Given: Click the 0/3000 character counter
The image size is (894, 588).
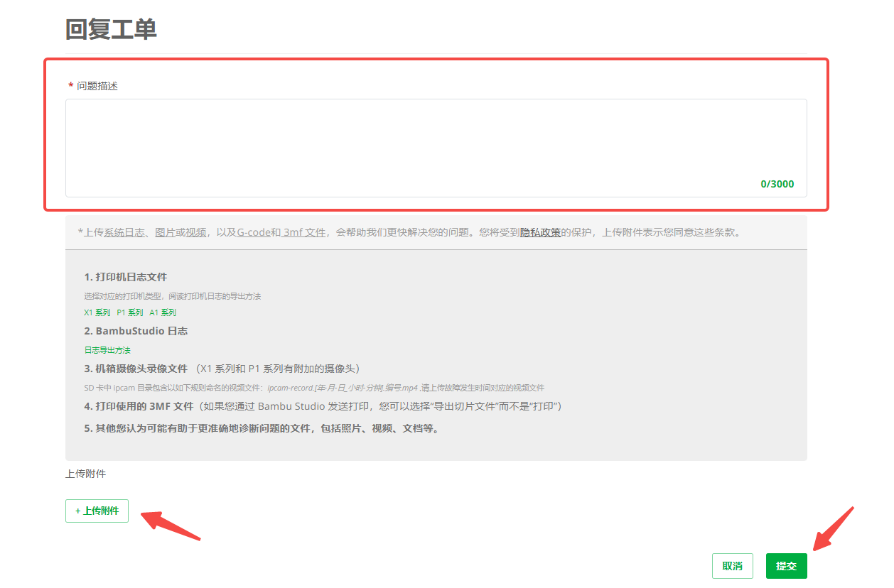Looking at the screenshot, I should (x=777, y=184).
